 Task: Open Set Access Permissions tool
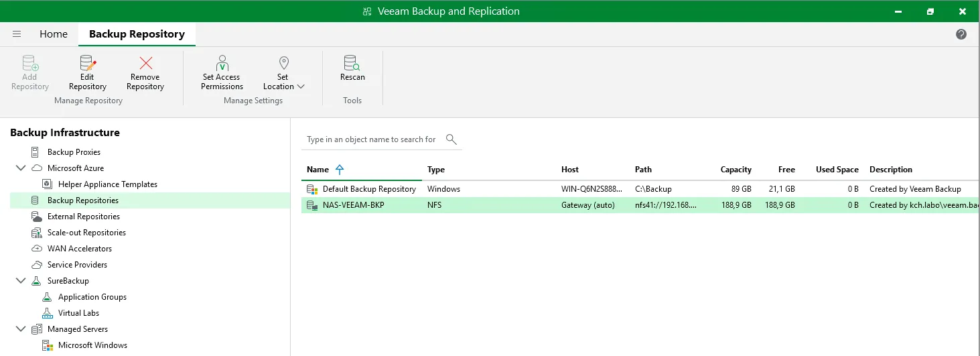pos(222,64)
